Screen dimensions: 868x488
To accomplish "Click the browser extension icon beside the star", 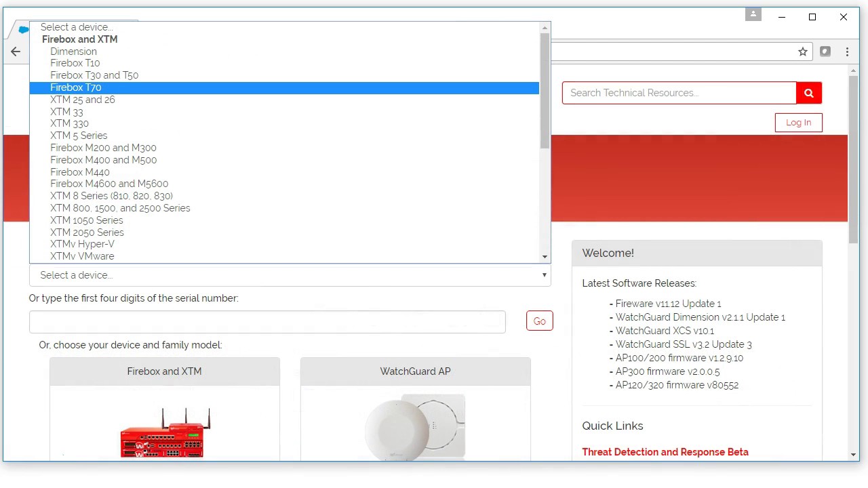I will [825, 52].
